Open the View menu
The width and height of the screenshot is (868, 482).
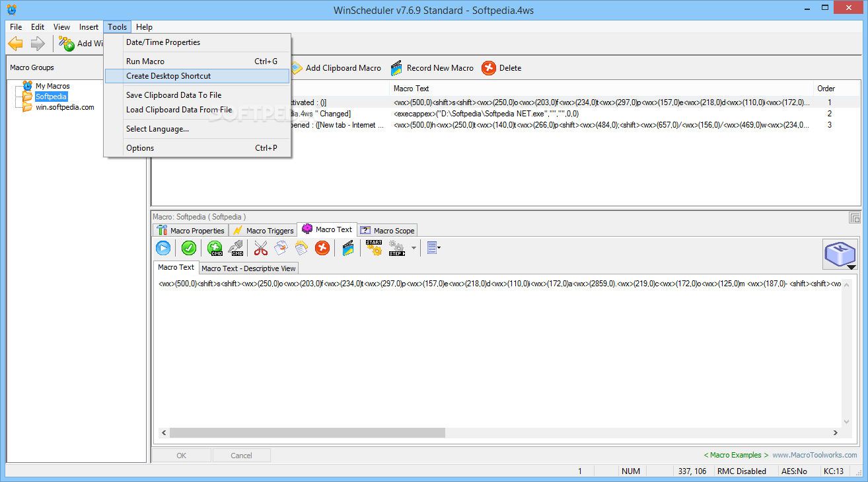(x=61, y=27)
